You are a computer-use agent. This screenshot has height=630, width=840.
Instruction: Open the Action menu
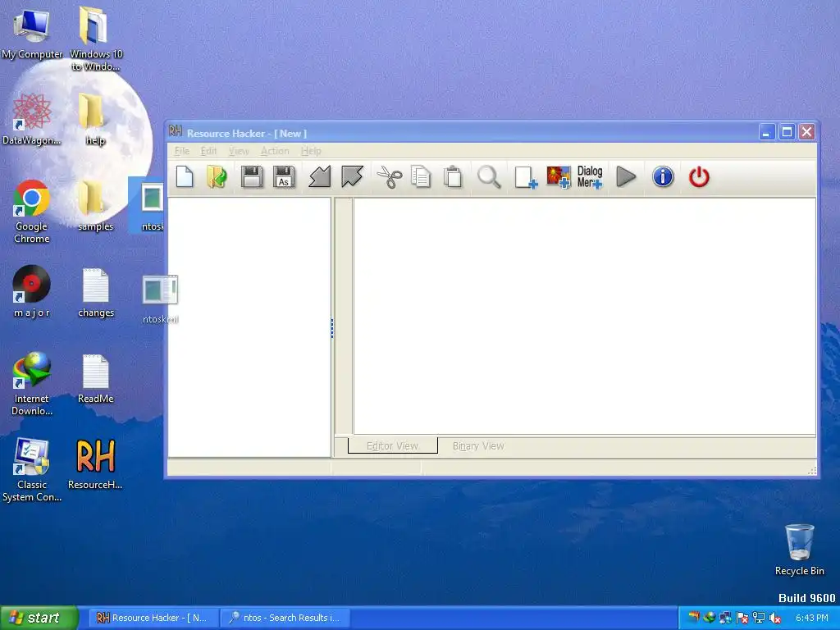tap(275, 151)
